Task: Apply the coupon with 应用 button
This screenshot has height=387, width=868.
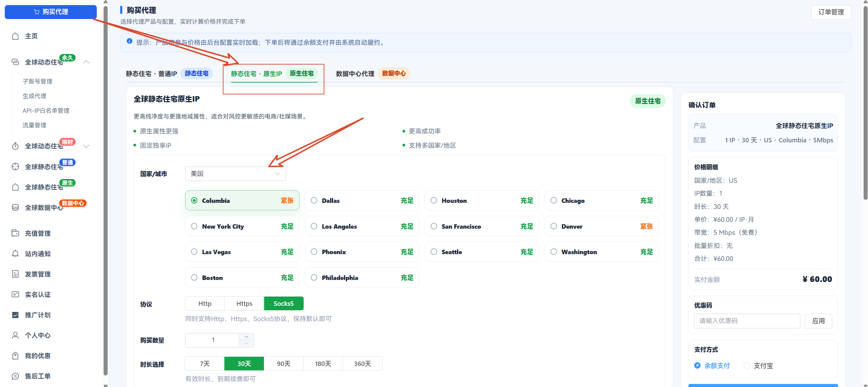Action: coord(818,321)
